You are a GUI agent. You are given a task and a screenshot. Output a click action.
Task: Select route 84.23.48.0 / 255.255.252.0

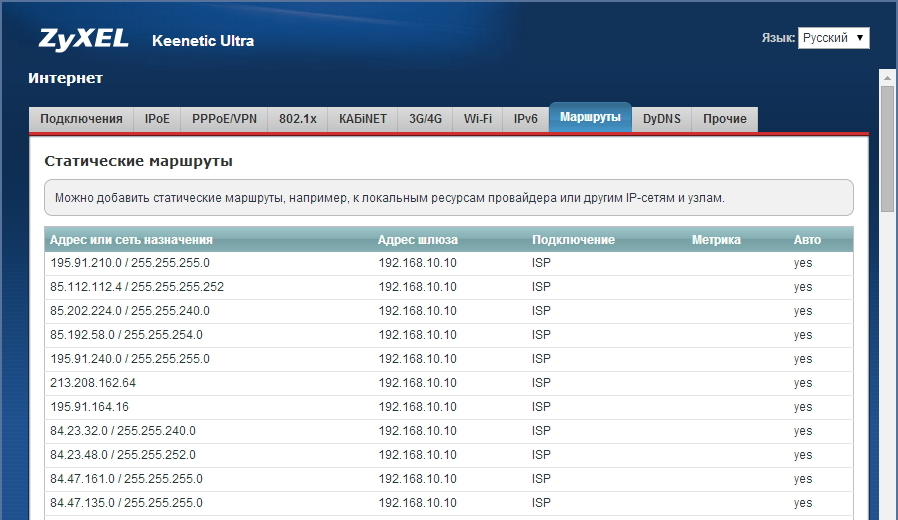coord(126,455)
